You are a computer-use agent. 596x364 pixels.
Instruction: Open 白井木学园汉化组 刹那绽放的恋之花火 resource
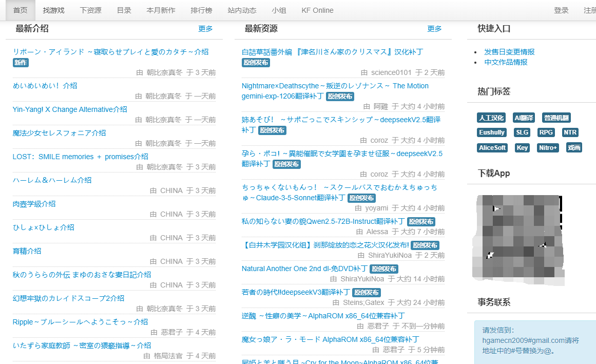325,245
